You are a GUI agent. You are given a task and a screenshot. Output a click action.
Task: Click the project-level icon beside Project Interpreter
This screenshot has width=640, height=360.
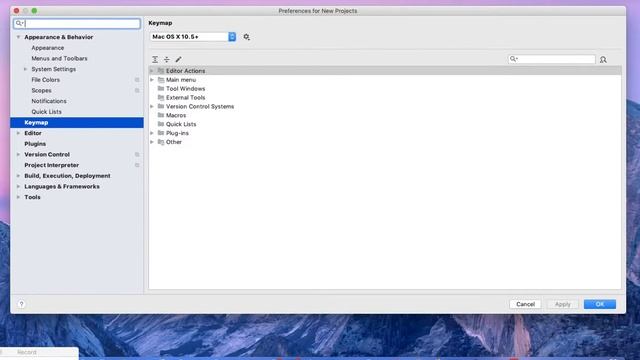tap(137, 165)
